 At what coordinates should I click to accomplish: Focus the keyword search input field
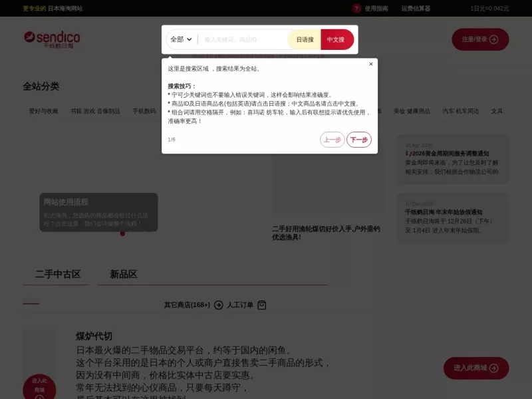point(243,40)
